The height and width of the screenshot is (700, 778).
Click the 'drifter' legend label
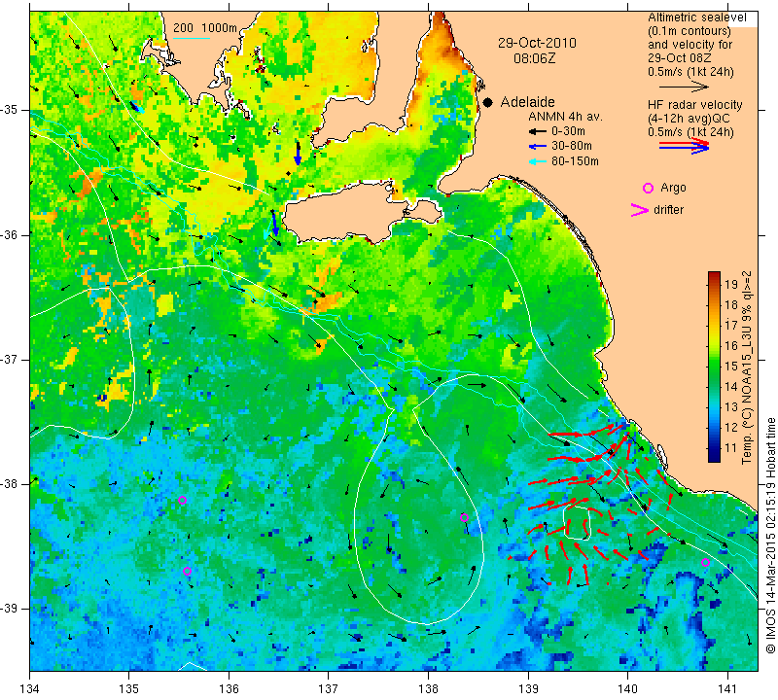pyautogui.click(x=668, y=210)
